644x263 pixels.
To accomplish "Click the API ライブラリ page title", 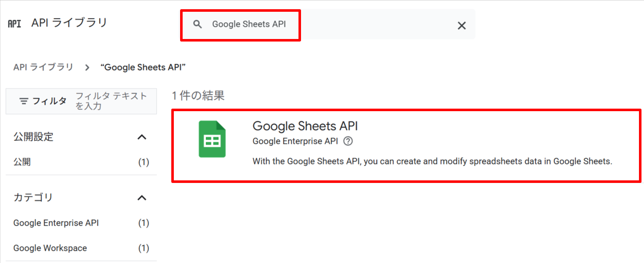I will [x=69, y=23].
